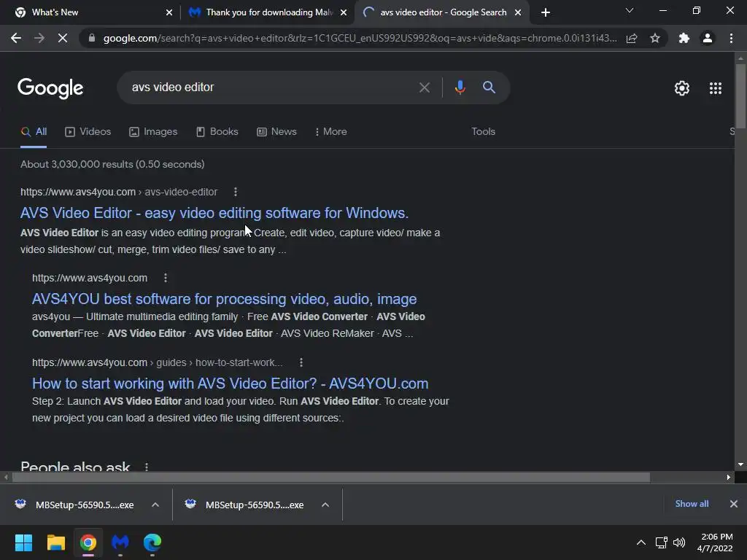Image resolution: width=747 pixels, height=560 pixels.
Task: Click the scroll right arrow
Action: click(729, 477)
